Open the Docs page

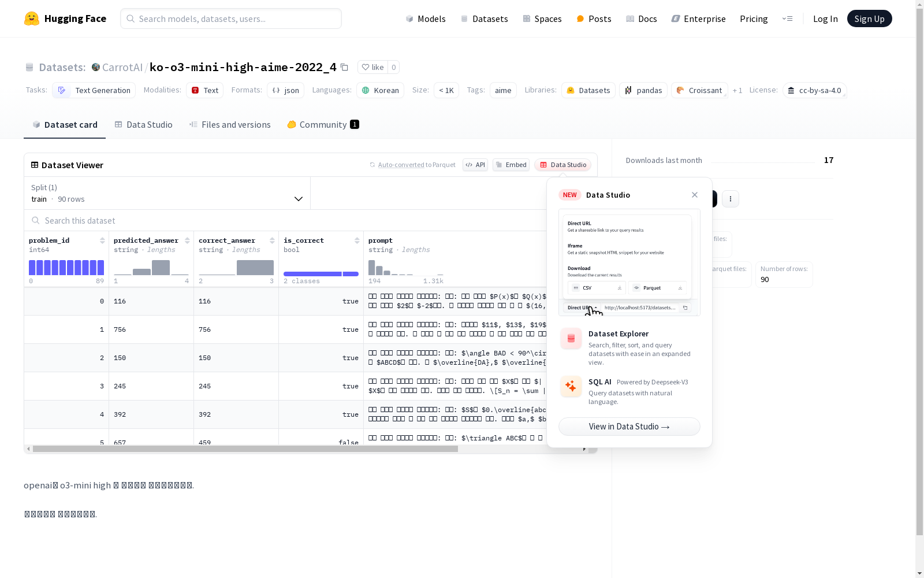[x=642, y=18]
